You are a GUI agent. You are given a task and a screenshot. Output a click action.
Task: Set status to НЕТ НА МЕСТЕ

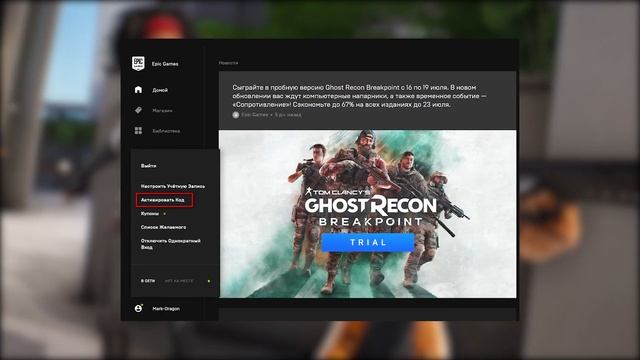pyautogui.click(x=179, y=281)
